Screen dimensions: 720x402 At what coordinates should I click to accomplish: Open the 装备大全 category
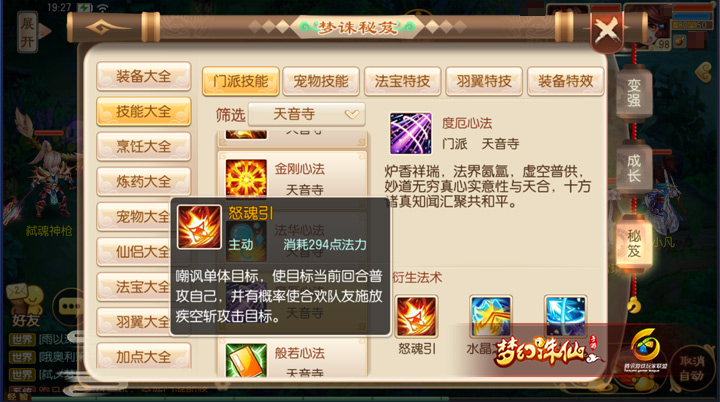pyautogui.click(x=144, y=76)
